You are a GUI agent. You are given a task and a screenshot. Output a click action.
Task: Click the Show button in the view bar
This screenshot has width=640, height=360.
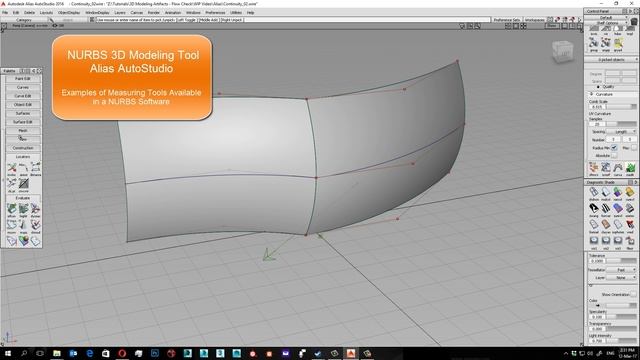(x=552, y=26)
